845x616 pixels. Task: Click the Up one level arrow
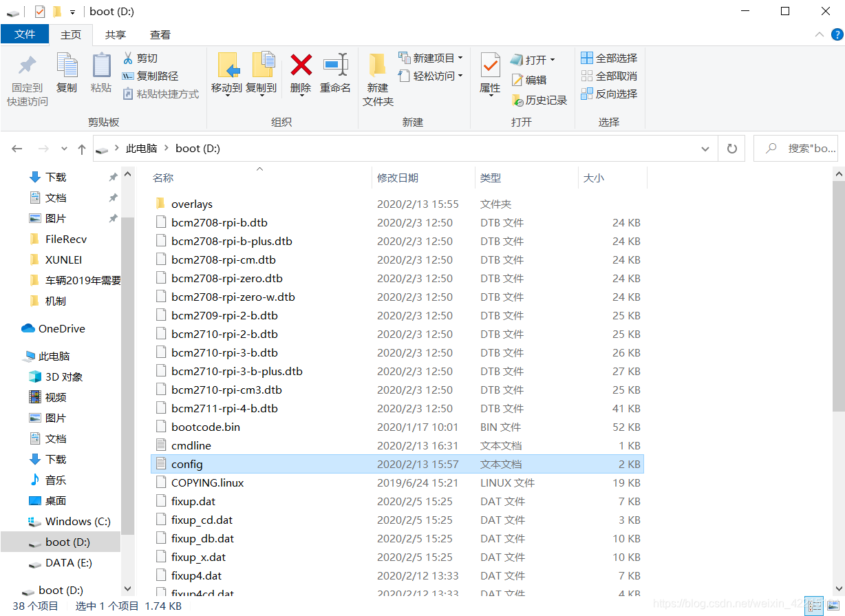(82, 149)
